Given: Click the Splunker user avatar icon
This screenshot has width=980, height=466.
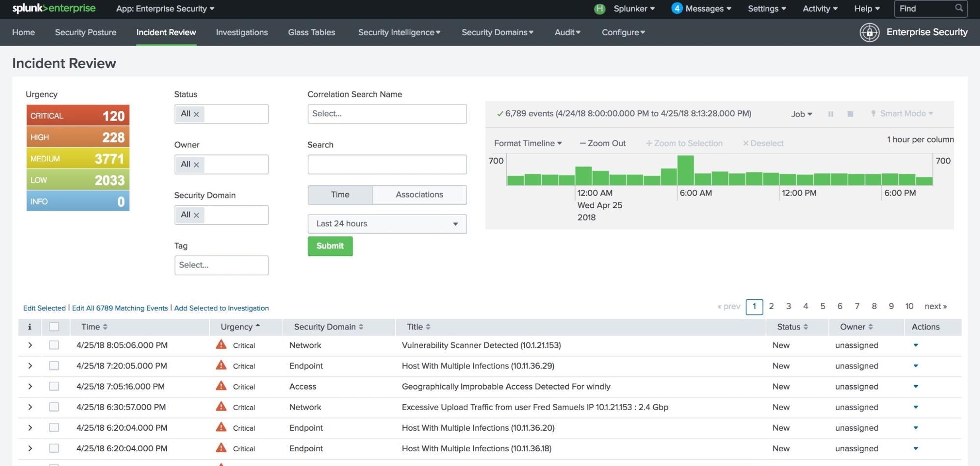Looking at the screenshot, I should click(599, 9).
